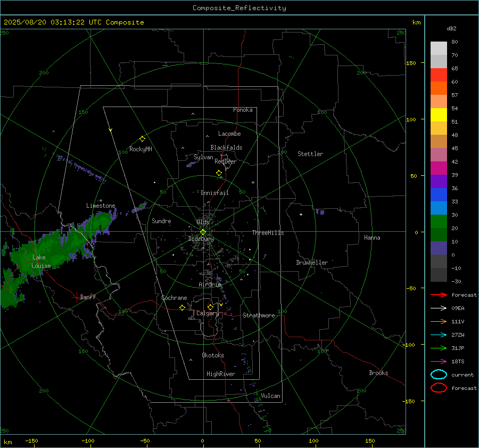This screenshot has width=479, height=448.
Task: Click the Hanna label
Action: point(372,238)
